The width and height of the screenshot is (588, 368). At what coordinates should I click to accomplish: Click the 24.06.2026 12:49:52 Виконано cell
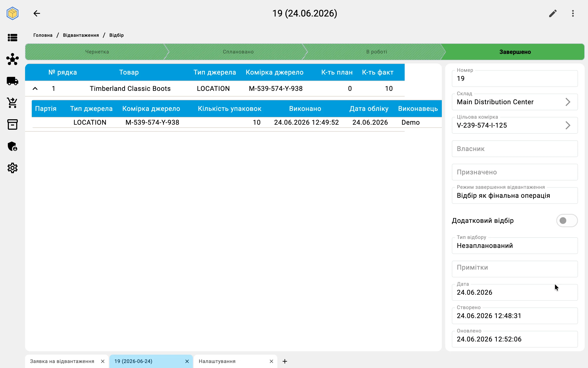click(x=306, y=122)
